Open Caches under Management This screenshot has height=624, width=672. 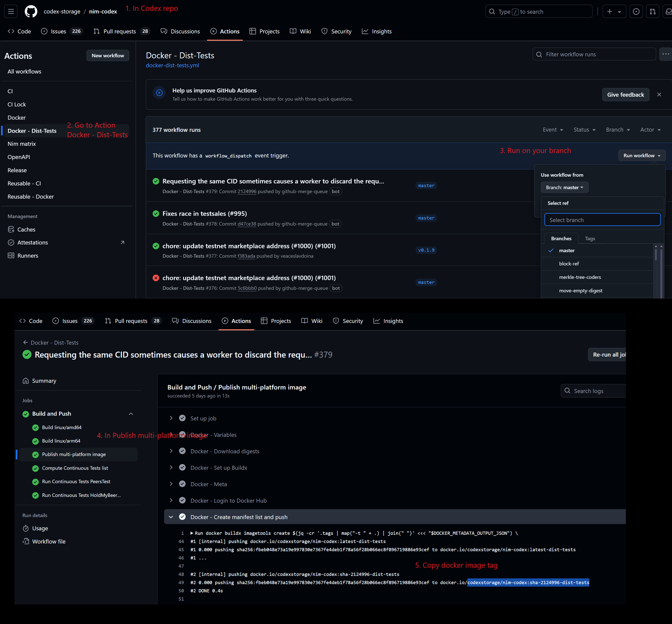(x=26, y=229)
